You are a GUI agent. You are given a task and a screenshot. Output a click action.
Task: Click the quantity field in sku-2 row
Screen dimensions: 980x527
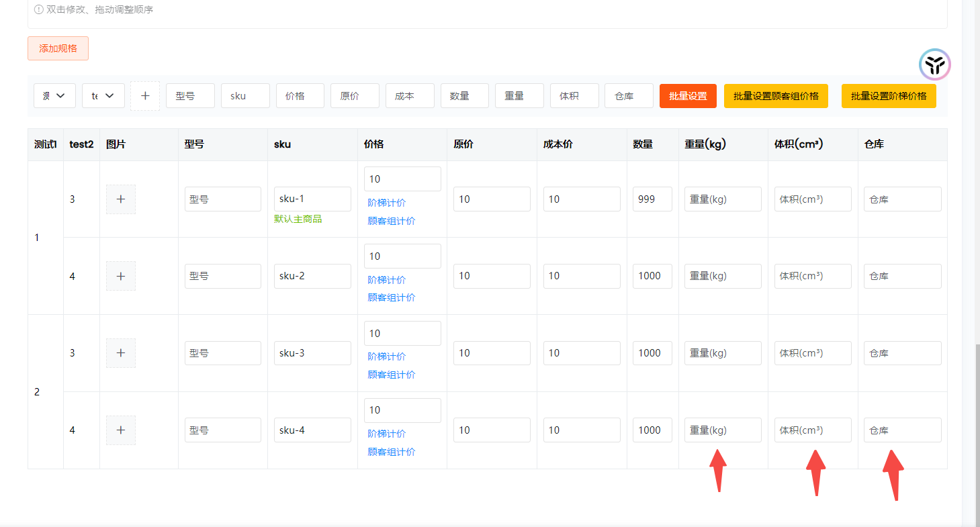[x=652, y=276]
